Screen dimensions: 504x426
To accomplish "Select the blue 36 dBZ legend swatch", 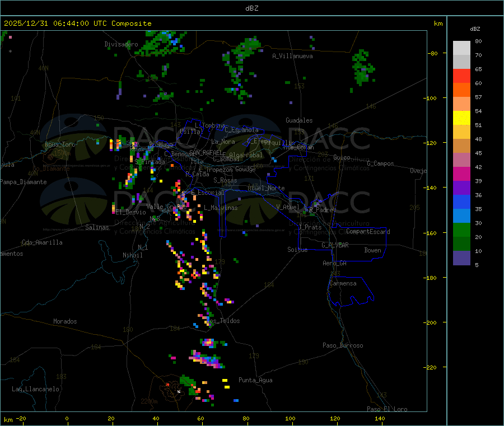I will (x=461, y=202).
